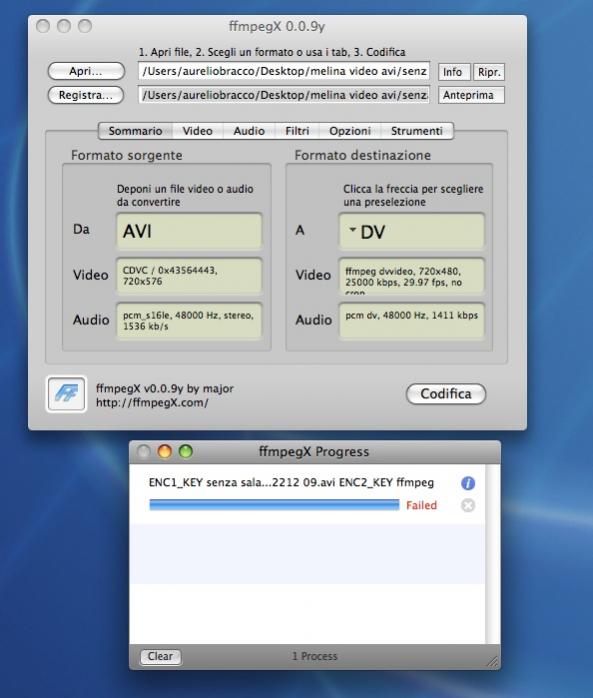Click the ffmpegX app logo icon
The width and height of the screenshot is (593, 698).
tap(66, 394)
